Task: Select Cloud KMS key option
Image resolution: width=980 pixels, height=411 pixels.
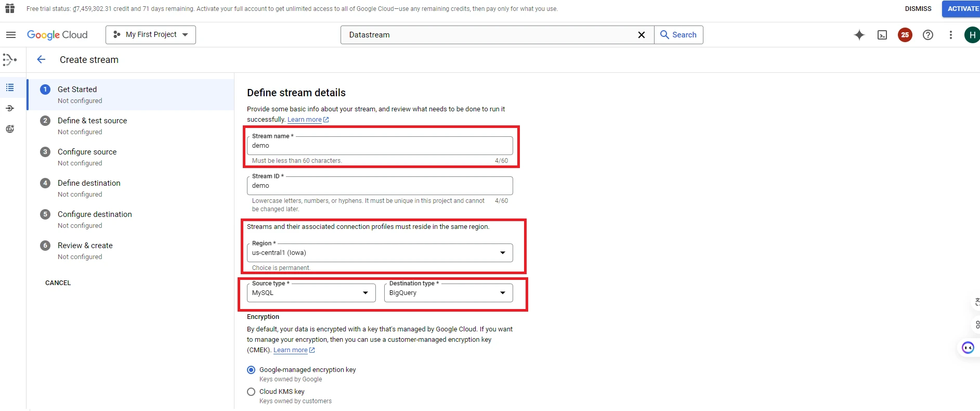Action: [251, 392]
